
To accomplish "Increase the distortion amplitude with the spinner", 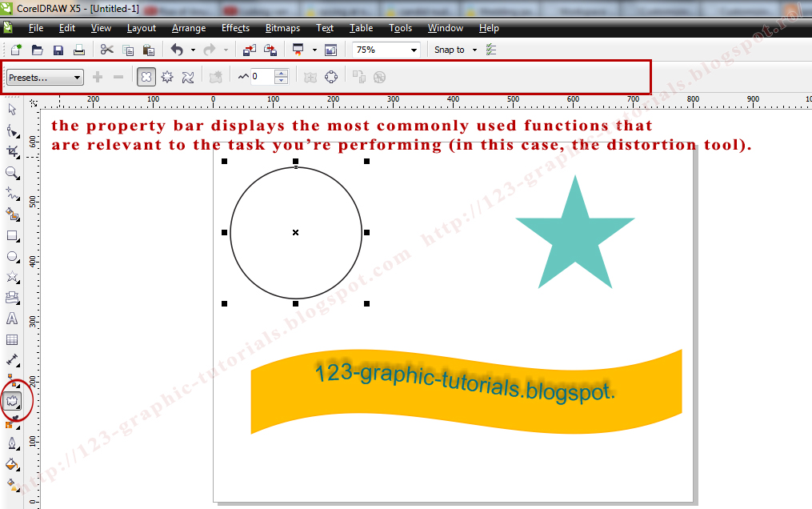I will tap(281, 73).
